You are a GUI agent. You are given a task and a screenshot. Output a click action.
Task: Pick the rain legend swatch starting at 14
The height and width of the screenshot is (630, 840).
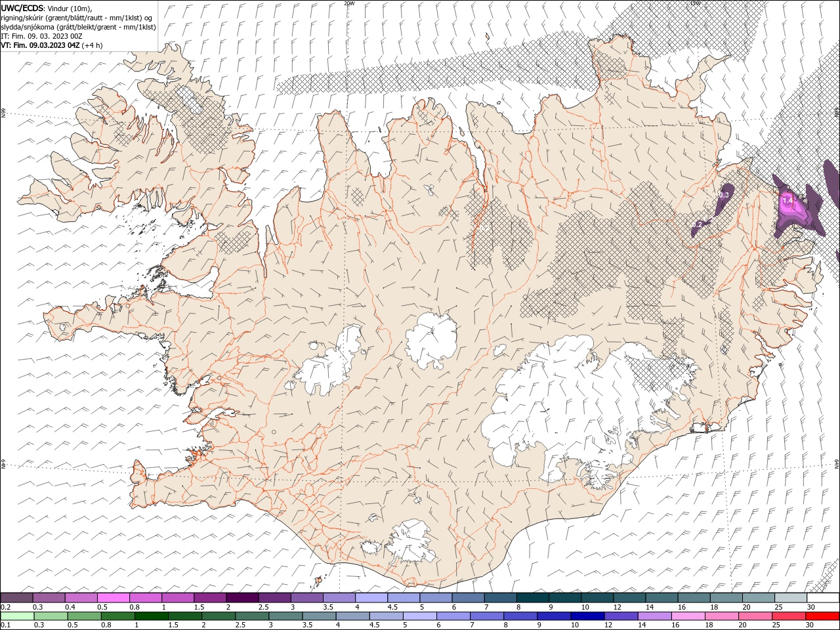tap(654, 616)
